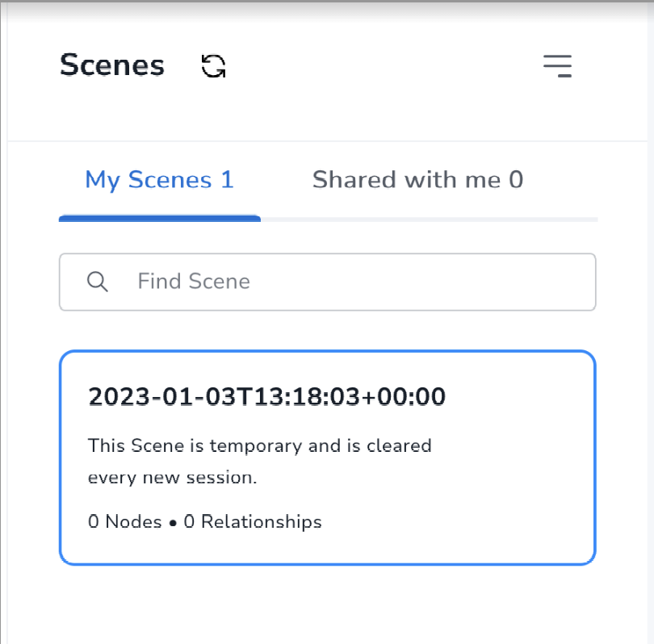Click the 0 Relationships count label
The height and width of the screenshot is (644, 654).
[253, 522]
